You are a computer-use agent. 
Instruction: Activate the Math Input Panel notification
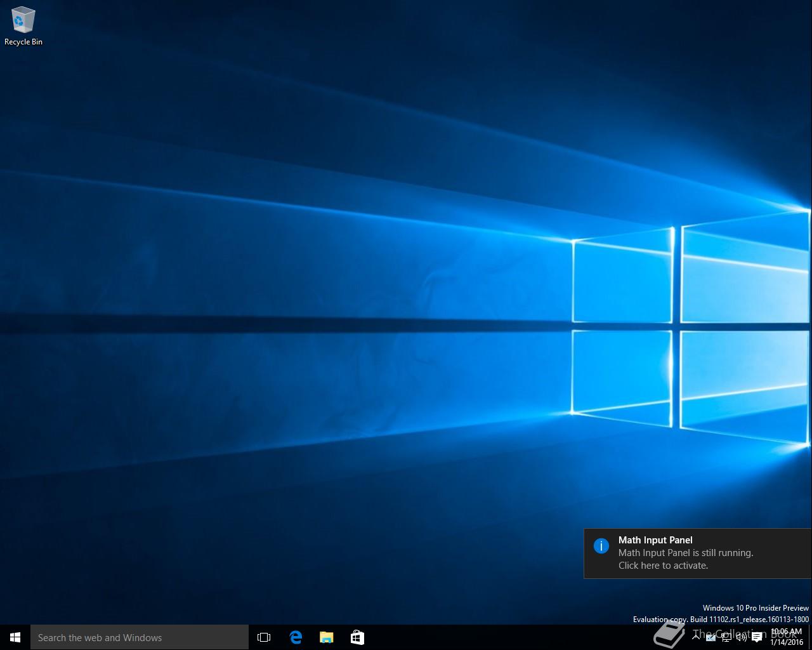697,553
